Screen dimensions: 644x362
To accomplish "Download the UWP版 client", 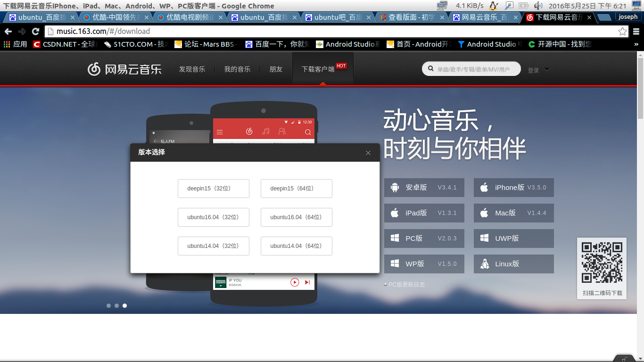I will [x=514, y=239].
